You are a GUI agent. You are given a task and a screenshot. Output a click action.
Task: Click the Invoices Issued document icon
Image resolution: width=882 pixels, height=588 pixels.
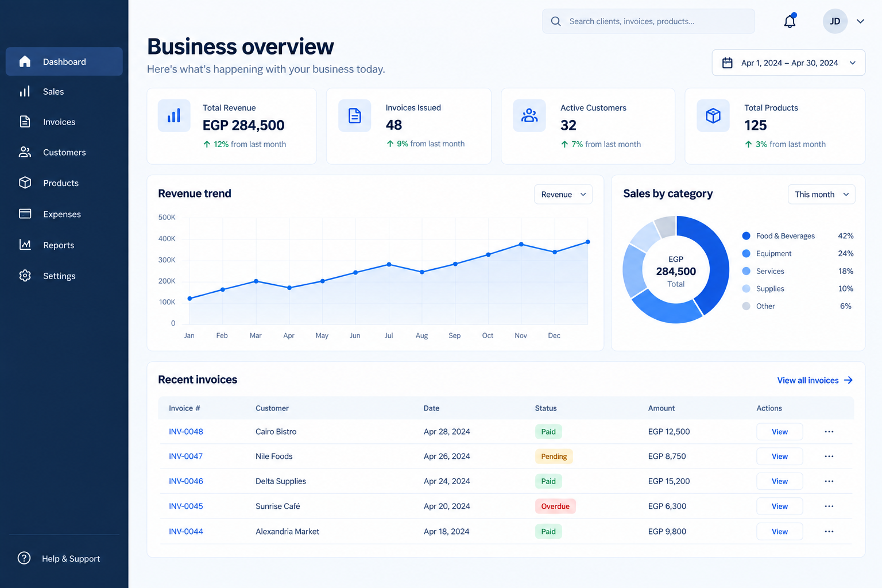pyautogui.click(x=355, y=115)
